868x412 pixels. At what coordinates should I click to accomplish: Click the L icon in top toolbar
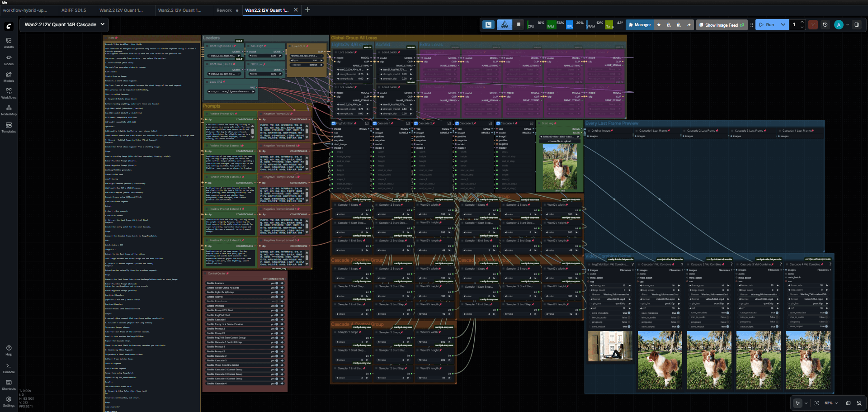[x=488, y=25]
